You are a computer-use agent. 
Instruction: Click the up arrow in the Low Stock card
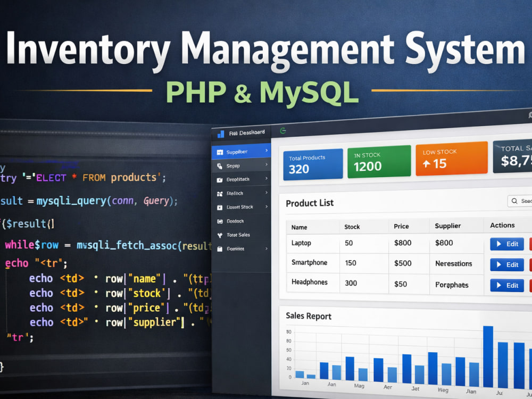[x=427, y=164]
